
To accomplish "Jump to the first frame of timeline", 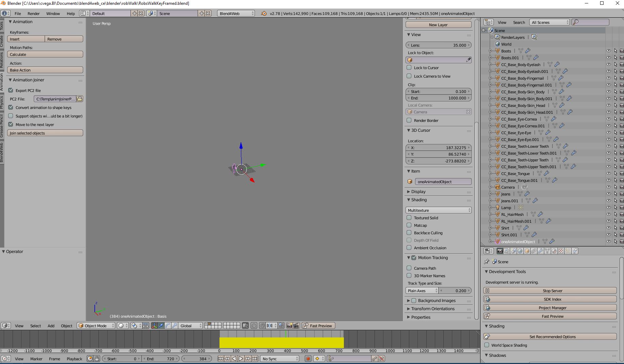I will pyautogui.click(x=220, y=359).
